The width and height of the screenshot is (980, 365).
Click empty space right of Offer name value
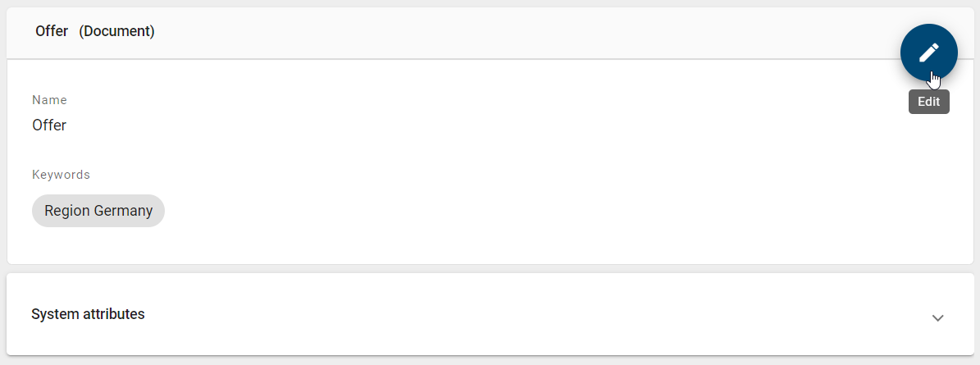410,125
